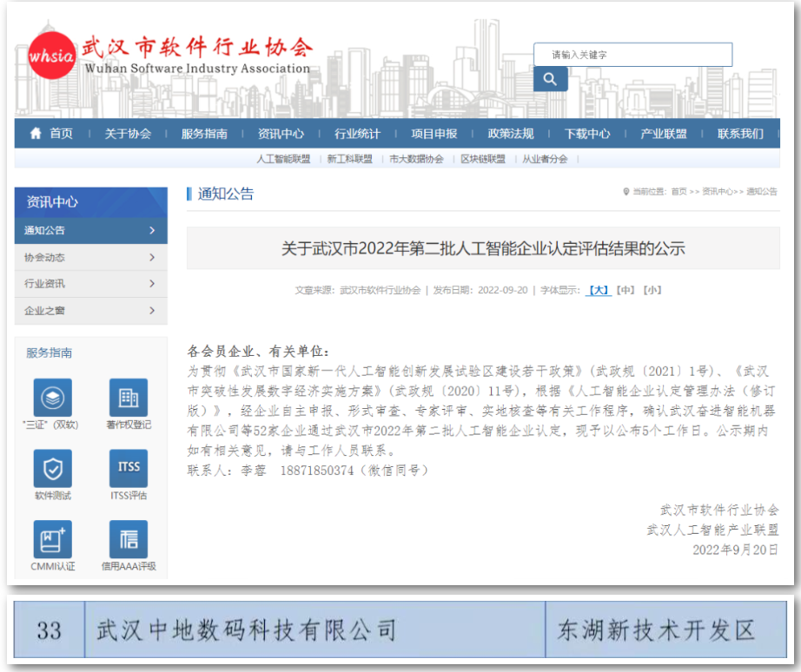The width and height of the screenshot is (801, 672).
Task: Open the 资讯中心 navigation item
Action: [x=281, y=134]
